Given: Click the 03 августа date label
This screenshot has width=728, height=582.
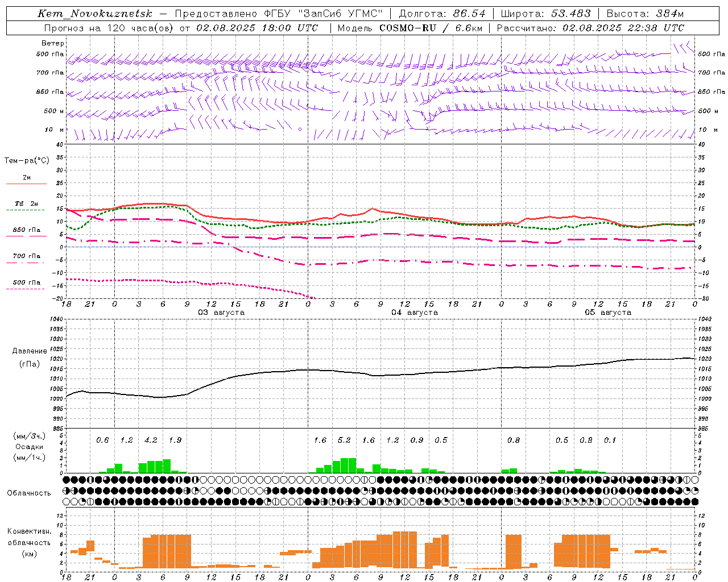Looking at the screenshot, I should pyautogui.click(x=221, y=313).
